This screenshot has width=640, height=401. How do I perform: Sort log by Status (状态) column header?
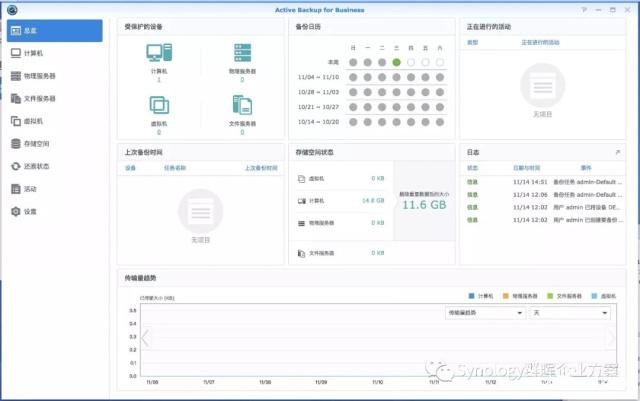[473, 168]
